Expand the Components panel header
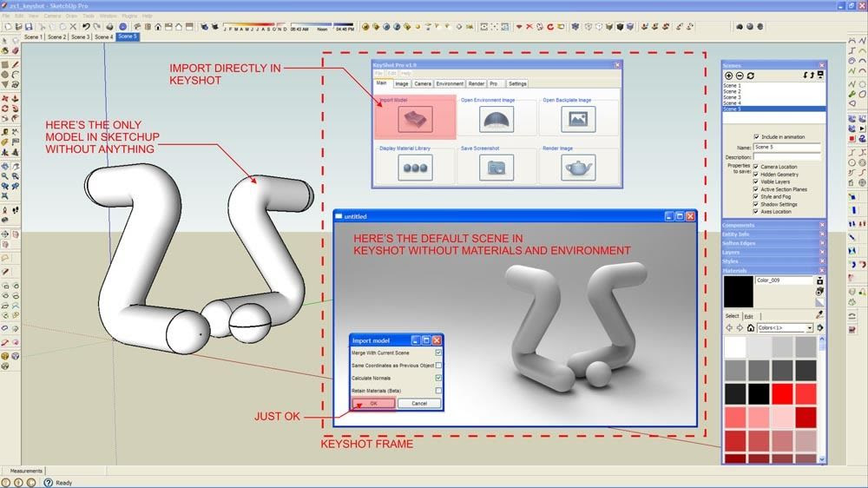Image resolution: width=868 pixels, height=488 pixels. tap(773, 226)
